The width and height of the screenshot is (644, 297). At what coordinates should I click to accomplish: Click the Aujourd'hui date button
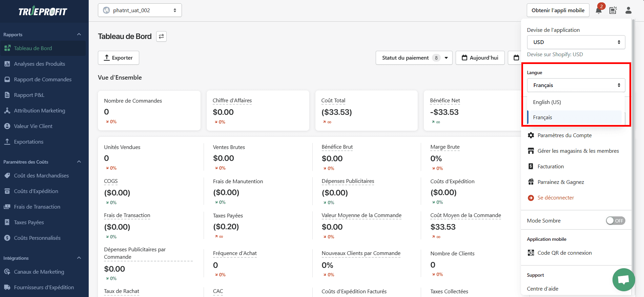[480, 58]
